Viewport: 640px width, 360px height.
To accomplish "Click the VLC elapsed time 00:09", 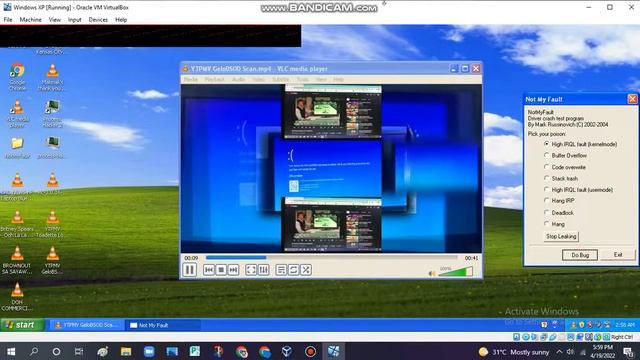I will (x=191, y=258).
